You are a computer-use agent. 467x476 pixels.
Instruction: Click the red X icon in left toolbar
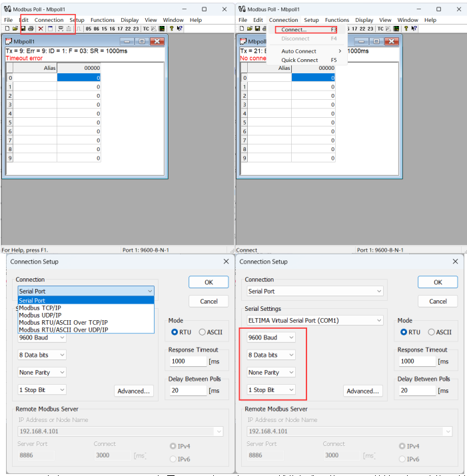click(41, 29)
